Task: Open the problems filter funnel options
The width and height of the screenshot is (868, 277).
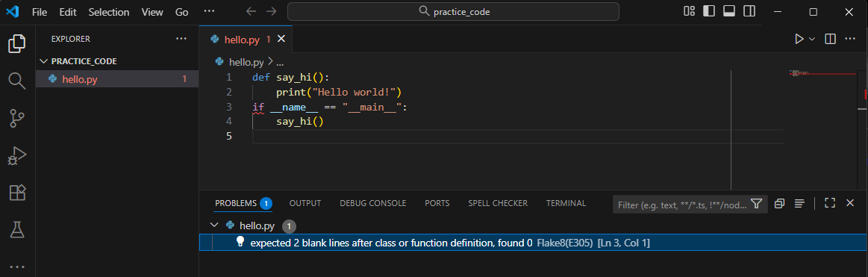Action: (x=757, y=204)
